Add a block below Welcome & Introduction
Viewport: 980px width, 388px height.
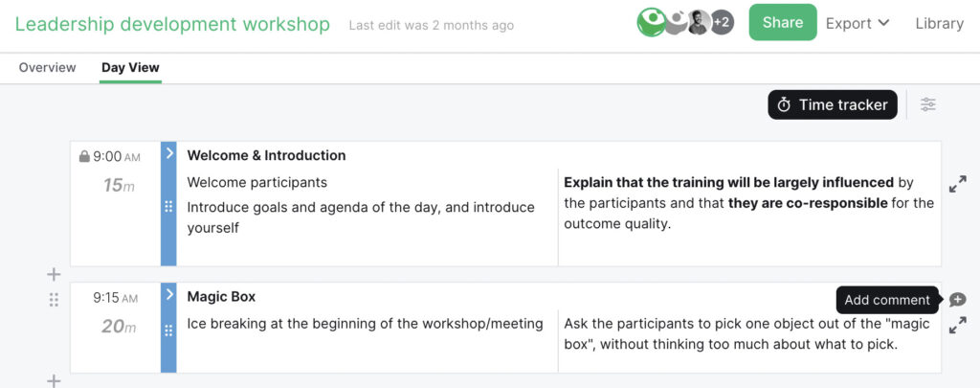click(54, 274)
